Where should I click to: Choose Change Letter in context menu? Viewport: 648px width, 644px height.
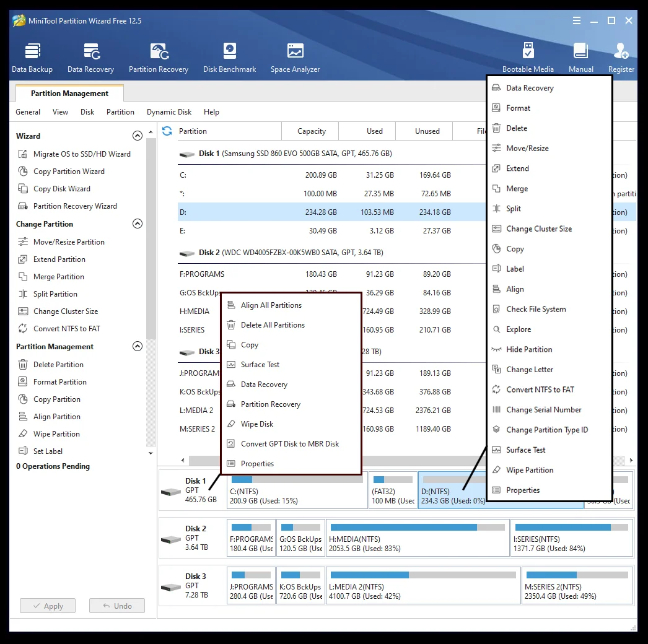pyautogui.click(x=549, y=370)
